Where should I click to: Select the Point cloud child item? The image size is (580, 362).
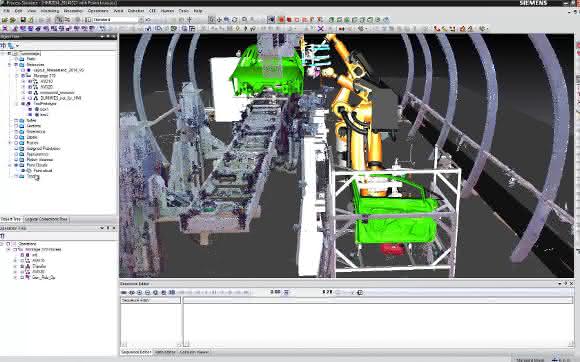[x=43, y=171]
